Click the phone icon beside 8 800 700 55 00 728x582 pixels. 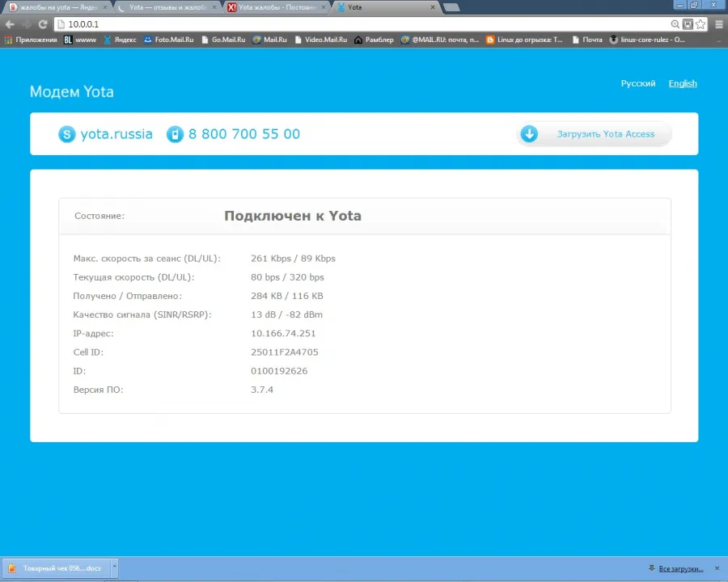pyautogui.click(x=175, y=134)
